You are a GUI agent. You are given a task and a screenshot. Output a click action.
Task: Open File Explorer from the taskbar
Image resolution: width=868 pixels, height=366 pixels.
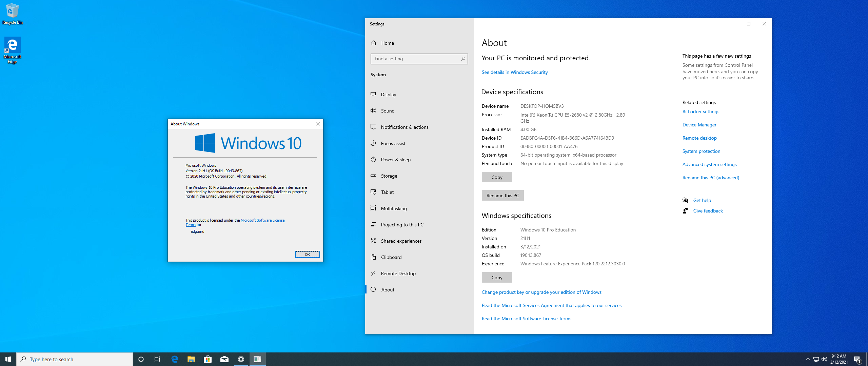(x=191, y=359)
